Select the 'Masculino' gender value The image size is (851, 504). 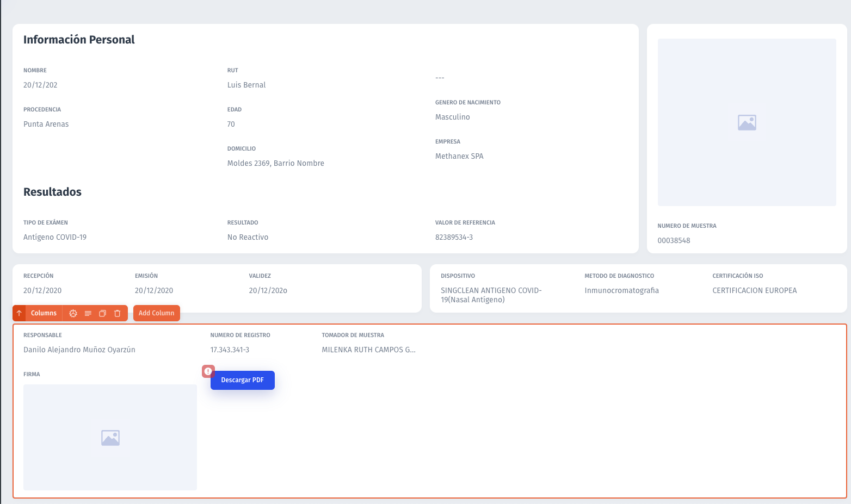click(x=453, y=117)
